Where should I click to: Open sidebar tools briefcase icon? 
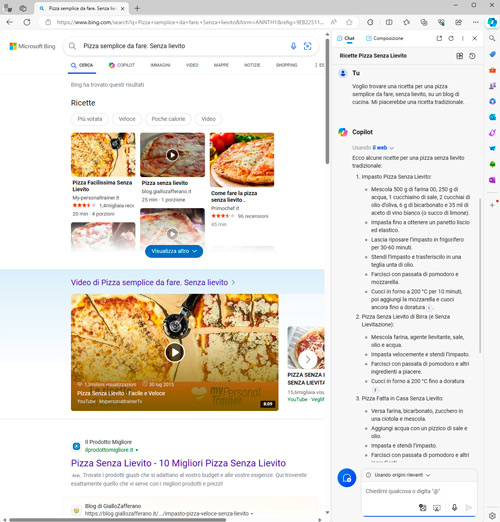point(492,70)
